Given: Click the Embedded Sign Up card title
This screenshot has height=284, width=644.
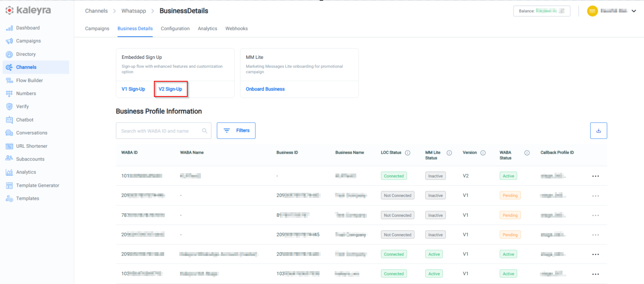Looking at the screenshot, I should (142, 57).
